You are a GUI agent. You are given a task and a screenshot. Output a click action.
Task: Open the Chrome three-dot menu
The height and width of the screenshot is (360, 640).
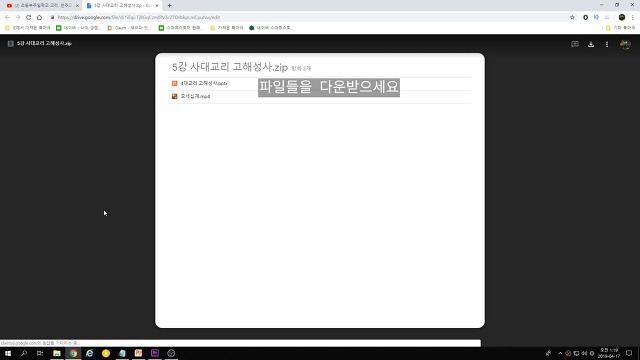(633, 17)
